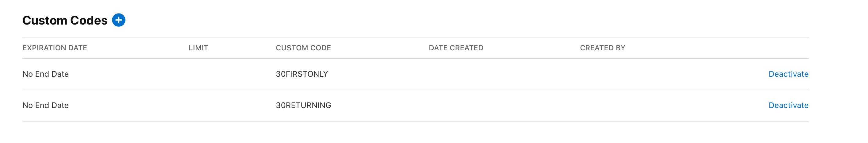Sort by the Expiration Date column header

click(x=55, y=48)
